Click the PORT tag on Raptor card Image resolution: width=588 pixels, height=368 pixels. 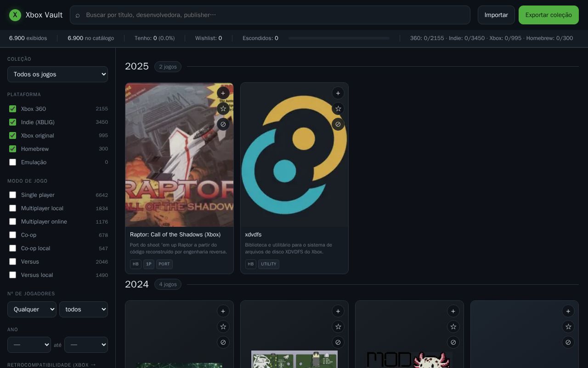click(164, 264)
